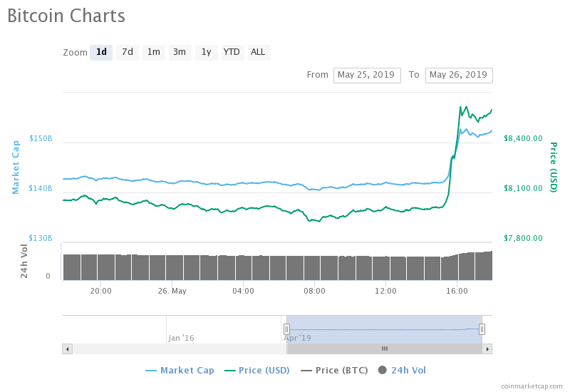Viewport: 570px width, 392px height.
Task: Select the 1m zoom range
Action: pyautogui.click(x=153, y=52)
